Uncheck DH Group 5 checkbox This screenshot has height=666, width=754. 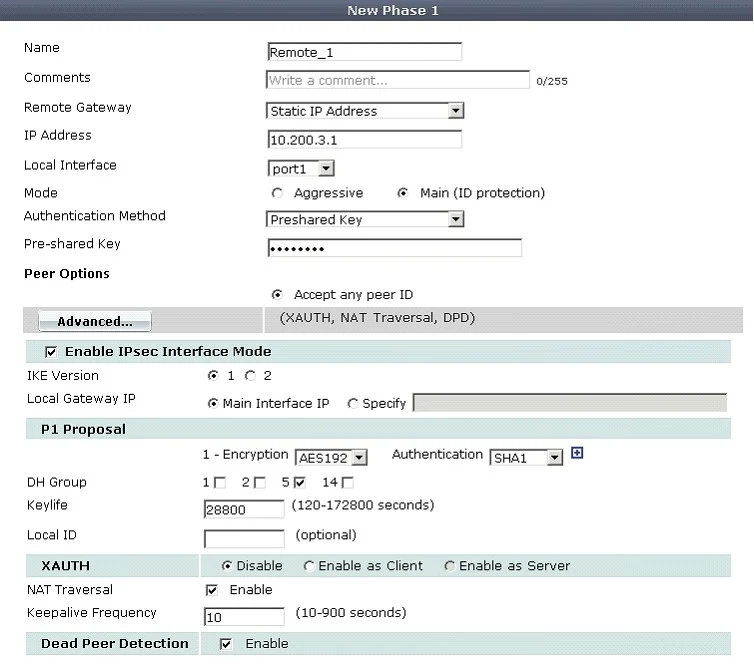(x=299, y=482)
